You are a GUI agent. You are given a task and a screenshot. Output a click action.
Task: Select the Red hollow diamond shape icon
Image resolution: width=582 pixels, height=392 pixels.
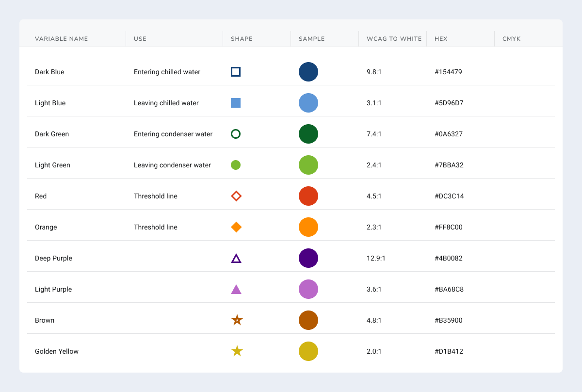coord(236,196)
